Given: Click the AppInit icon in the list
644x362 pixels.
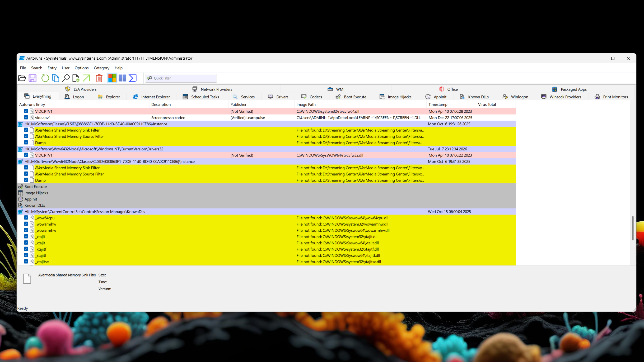Looking at the screenshot, I should click(21, 199).
